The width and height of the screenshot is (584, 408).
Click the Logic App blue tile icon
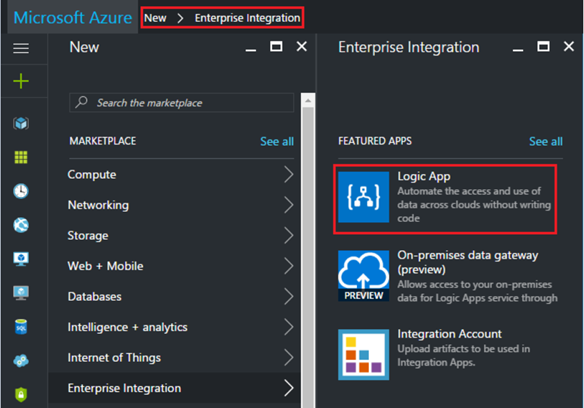click(364, 197)
